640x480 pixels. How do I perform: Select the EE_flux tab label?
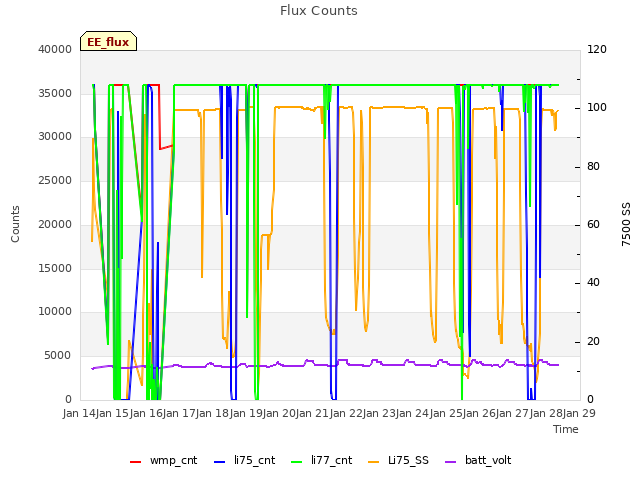[108, 42]
